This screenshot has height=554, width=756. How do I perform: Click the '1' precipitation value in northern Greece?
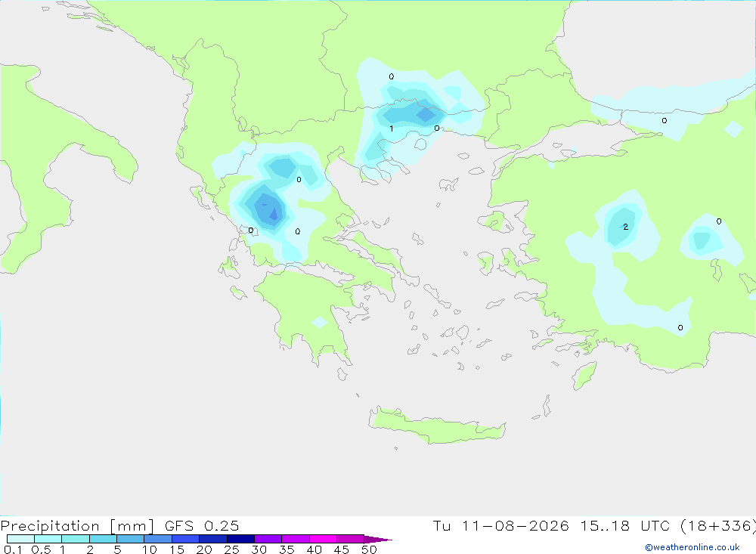coord(392,128)
